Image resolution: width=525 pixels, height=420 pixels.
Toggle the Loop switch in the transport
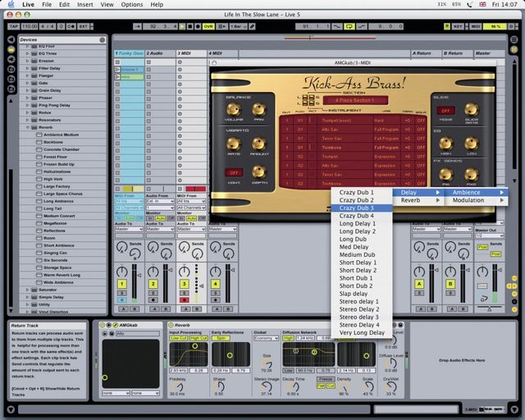coord(349,26)
